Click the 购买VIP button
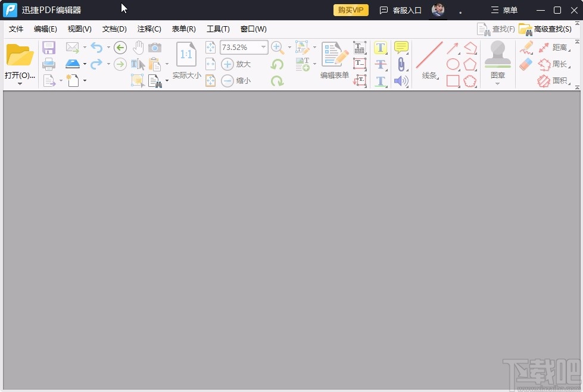Image resolution: width=583 pixels, height=392 pixels. [x=350, y=10]
